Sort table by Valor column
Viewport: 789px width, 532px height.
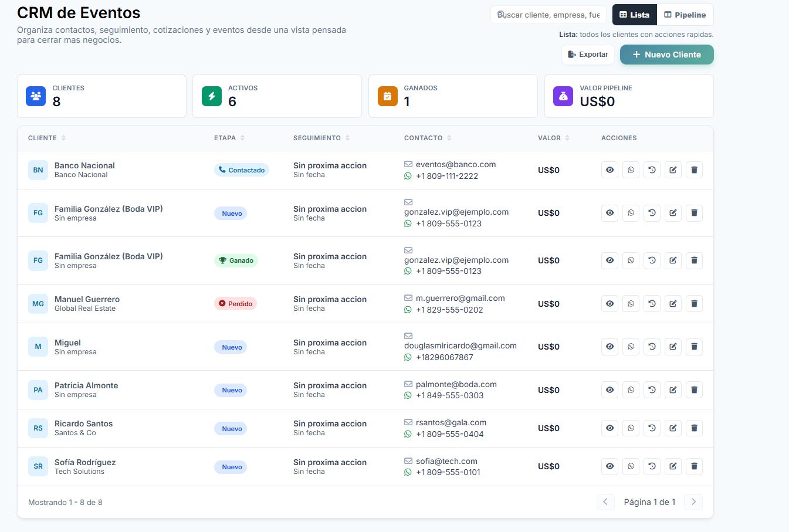click(554, 138)
